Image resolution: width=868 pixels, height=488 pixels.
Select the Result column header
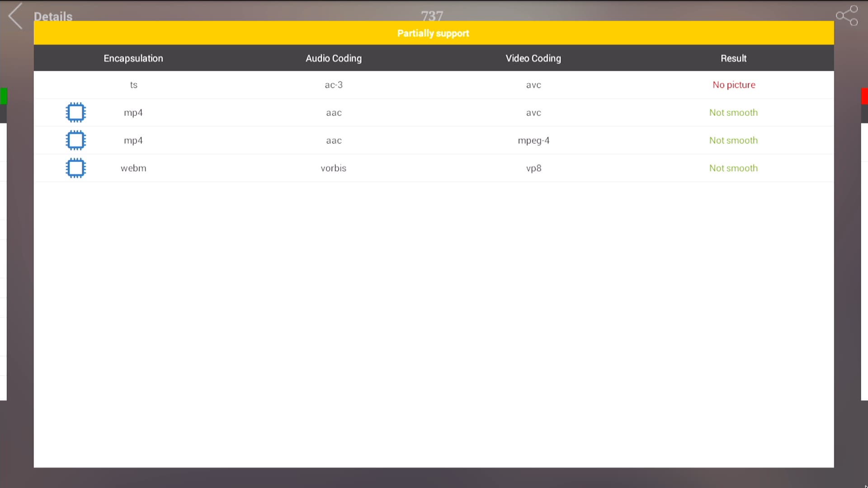(733, 58)
